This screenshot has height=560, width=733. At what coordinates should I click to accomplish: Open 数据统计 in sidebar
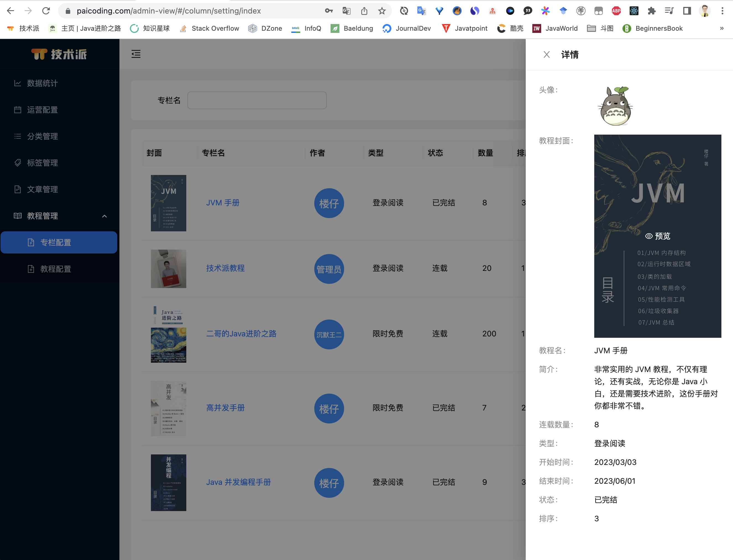[42, 83]
